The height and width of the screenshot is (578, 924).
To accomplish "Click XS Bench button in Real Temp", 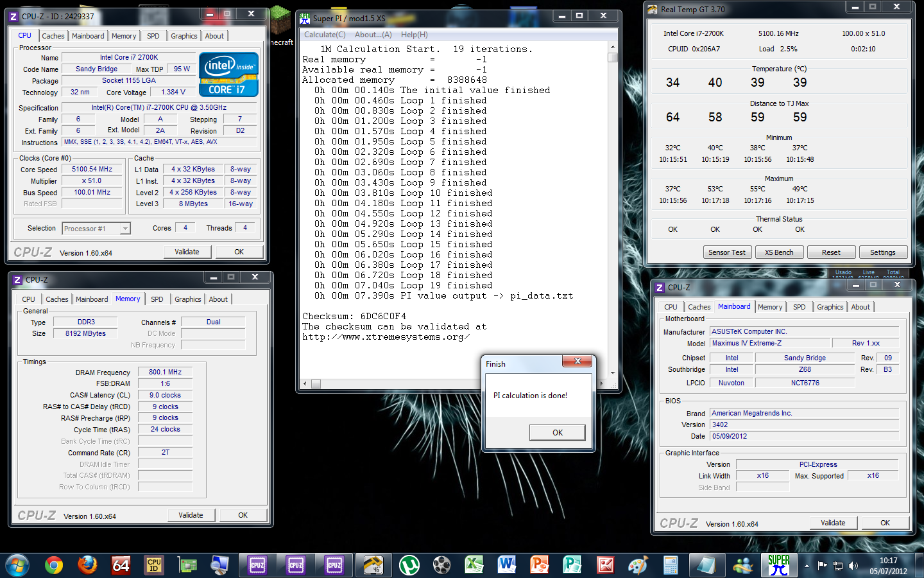I will click(x=779, y=252).
